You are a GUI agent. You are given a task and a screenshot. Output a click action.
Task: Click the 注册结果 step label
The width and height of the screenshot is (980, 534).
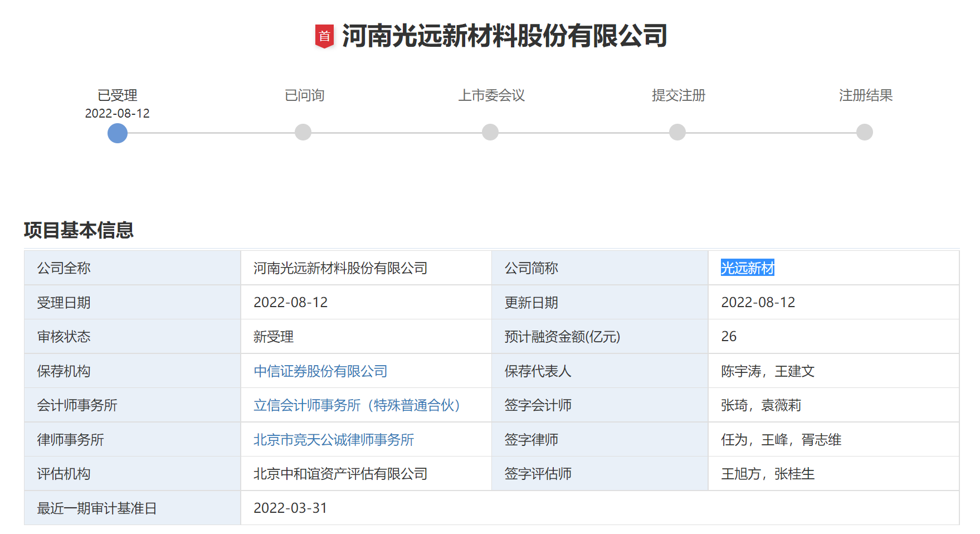(x=866, y=95)
